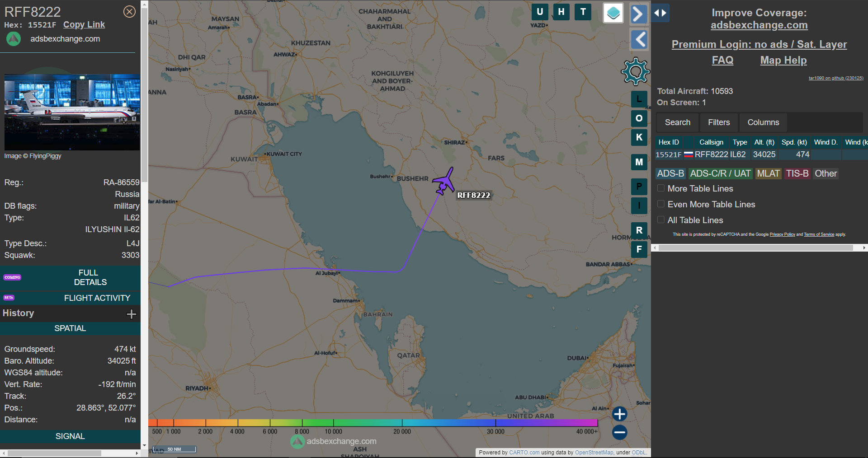Toggle the MLAT source filter
The image size is (868, 458).
coord(768,173)
